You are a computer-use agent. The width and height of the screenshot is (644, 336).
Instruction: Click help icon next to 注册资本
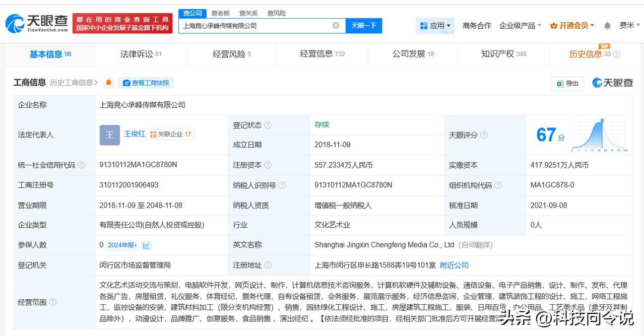[x=268, y=165]
